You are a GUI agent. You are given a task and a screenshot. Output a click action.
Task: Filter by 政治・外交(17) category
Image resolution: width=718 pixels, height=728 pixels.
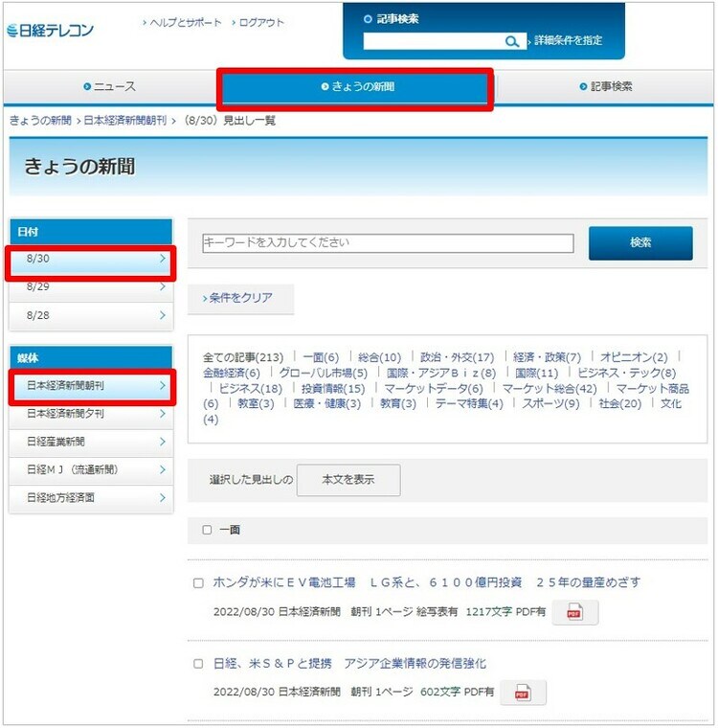click(x=458, y=357)
